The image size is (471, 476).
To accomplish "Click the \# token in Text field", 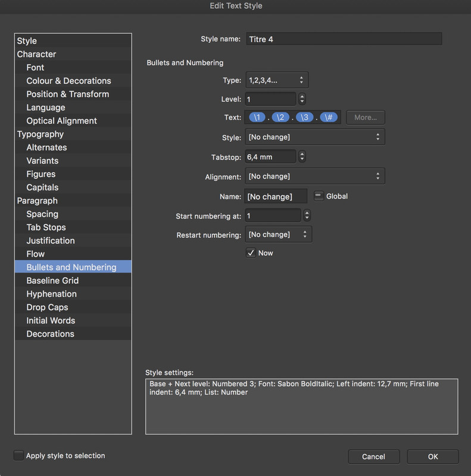I will click(x=329, y=117).
